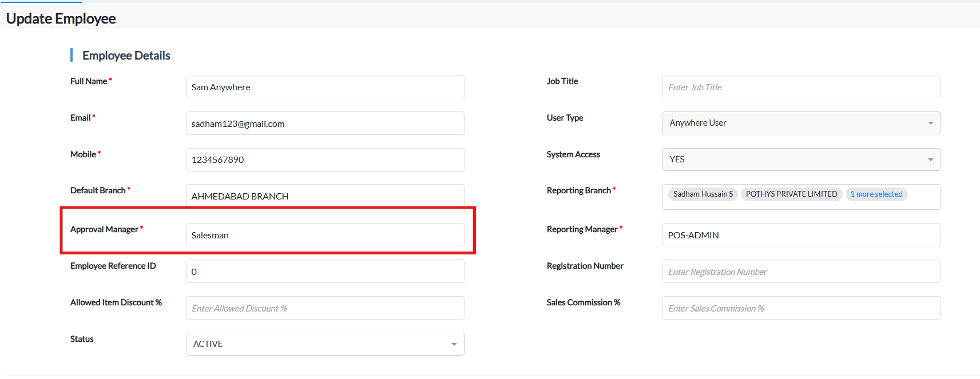Click the Employee Details section heading
The image size is (980, 379).
pos(126,55)
